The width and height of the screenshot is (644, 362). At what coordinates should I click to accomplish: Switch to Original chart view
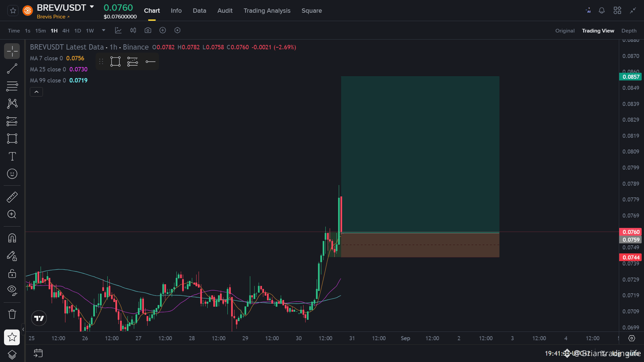(x=565, y=31)
